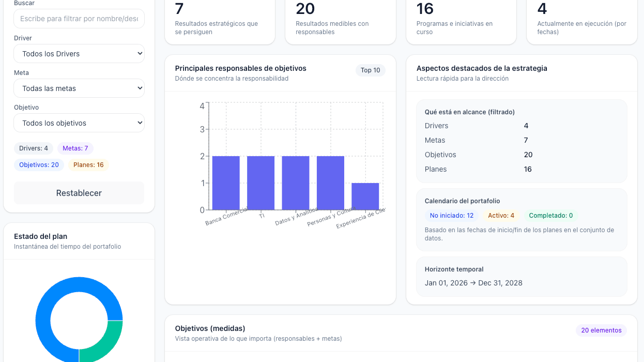Click the Banca Comercial bar
This screenshot has height=362, width=644.
click(x=227, y=184)
